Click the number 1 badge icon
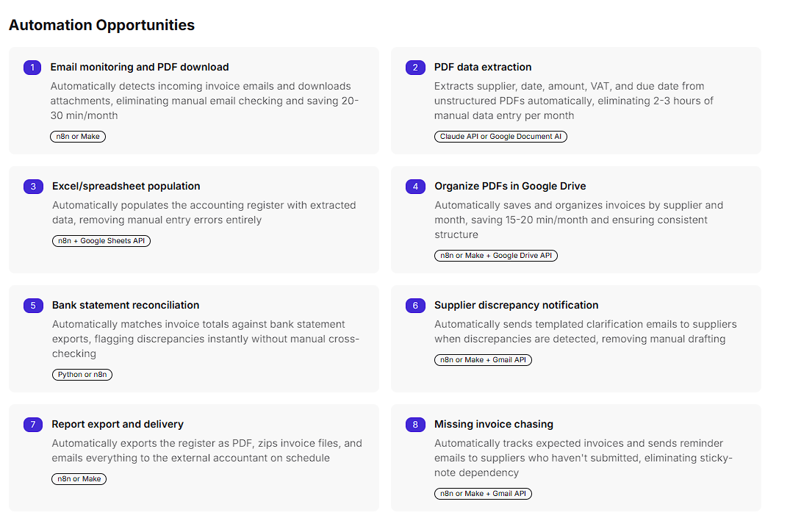Image resolution: width=790 pixels, height=532 pixels. tap(32, 68)
